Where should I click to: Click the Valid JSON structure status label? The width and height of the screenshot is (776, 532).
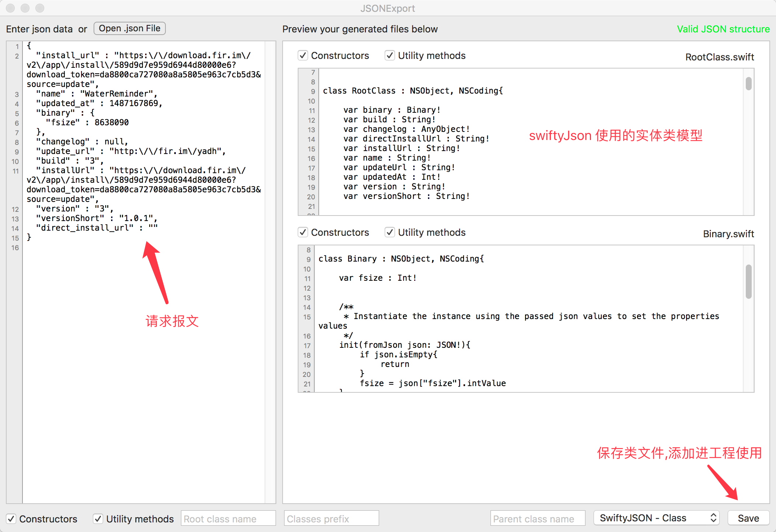723,29
